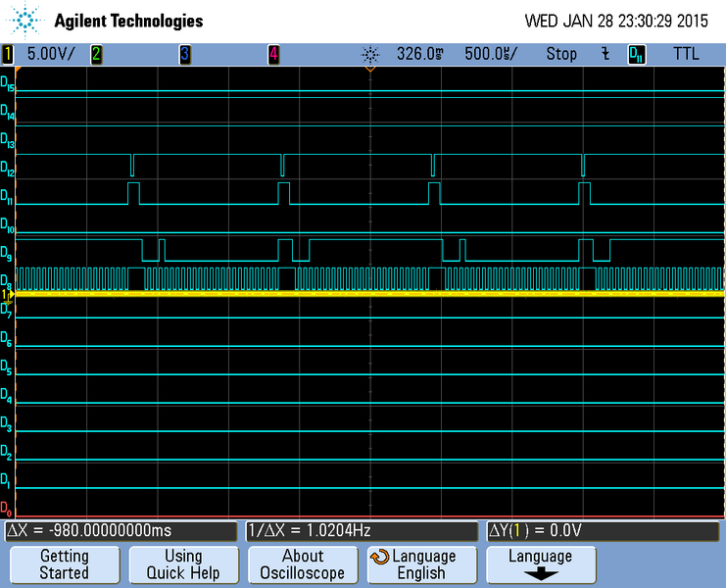The image size is (726, 588).
Task: Toggle the D0 digital channel label
Action: pos(8,510)
